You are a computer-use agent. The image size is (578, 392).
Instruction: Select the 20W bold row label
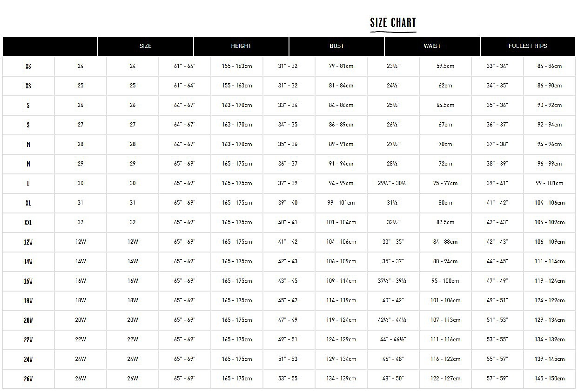point(28,320)
